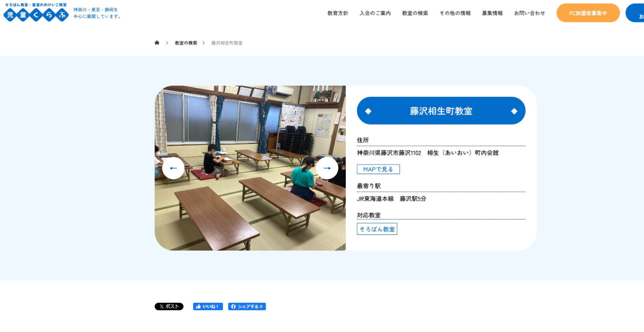
Task: Click the orange FC加盟者募集中 button
Action: 588,13
